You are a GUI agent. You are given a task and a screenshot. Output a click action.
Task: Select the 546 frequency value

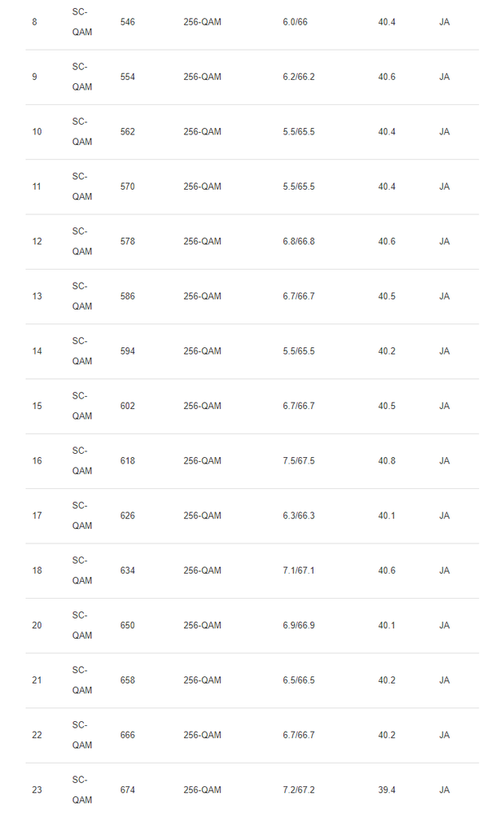pyautogui.click(x=128, y=22)
